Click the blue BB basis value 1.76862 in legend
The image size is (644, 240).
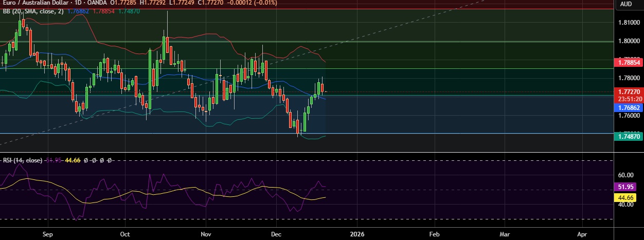77,11
